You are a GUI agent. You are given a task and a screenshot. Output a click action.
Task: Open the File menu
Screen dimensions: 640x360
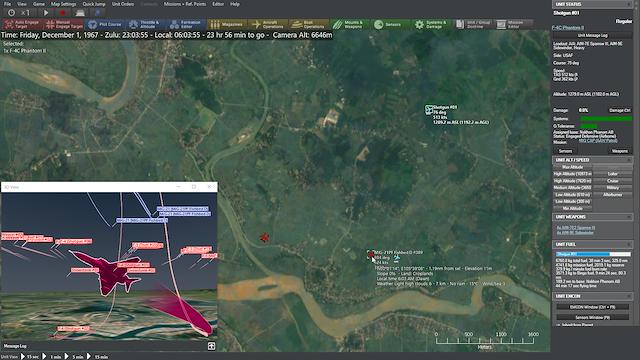[x=7, y=4]
